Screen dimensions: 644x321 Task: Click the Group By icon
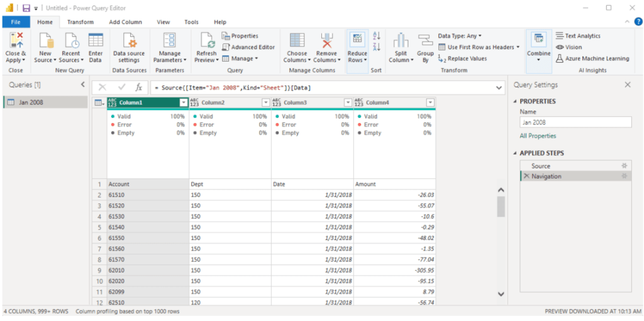coord(426,41)
